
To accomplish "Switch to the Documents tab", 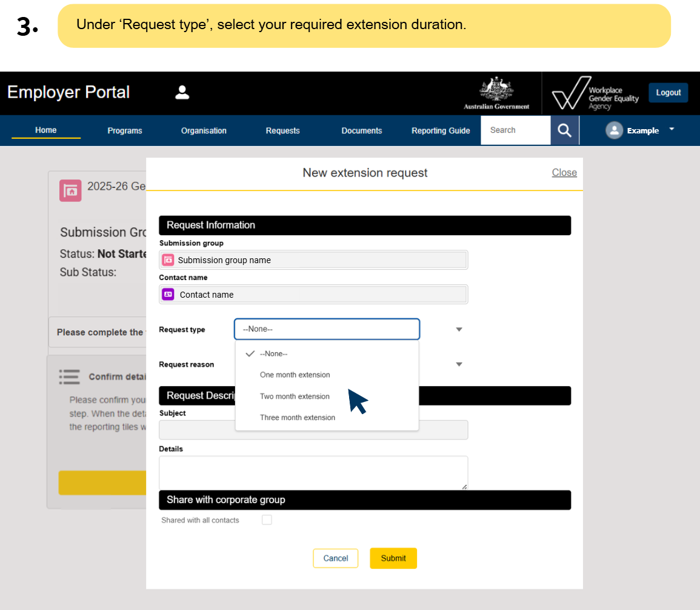I will (361, 130).
